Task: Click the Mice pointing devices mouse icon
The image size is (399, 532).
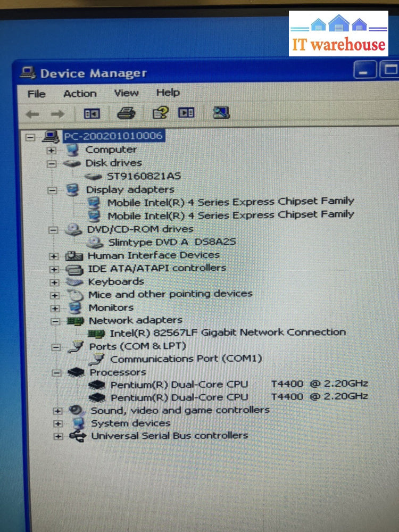Action: tap(75, 295)
